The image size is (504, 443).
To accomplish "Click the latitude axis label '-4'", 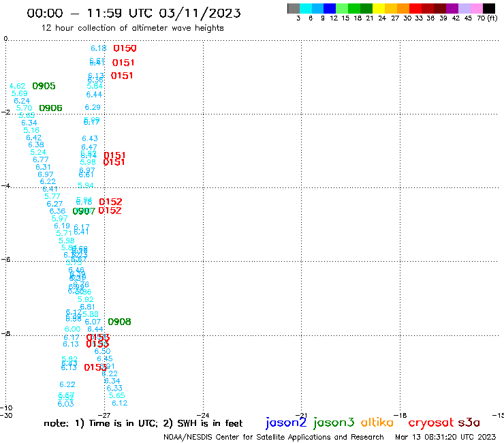I will [5, 185].
